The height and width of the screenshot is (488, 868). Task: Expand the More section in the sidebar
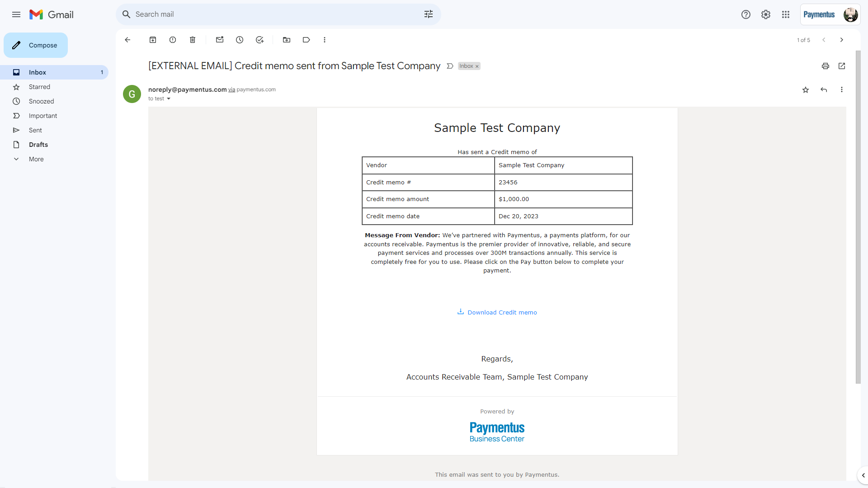click(x=36, y=159)
